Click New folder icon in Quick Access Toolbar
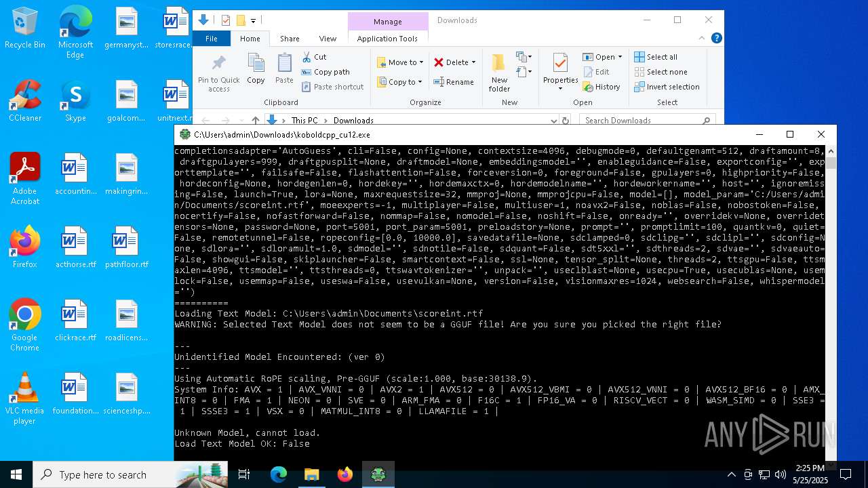868x488 pixels. pyautogui.click(x=241, y=20)
